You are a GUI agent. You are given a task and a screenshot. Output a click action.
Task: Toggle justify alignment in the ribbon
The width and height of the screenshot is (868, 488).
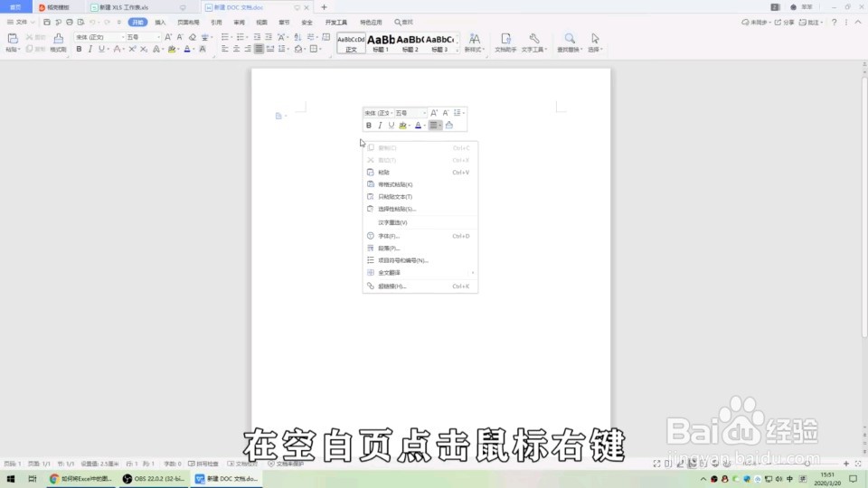coord(259,49)
